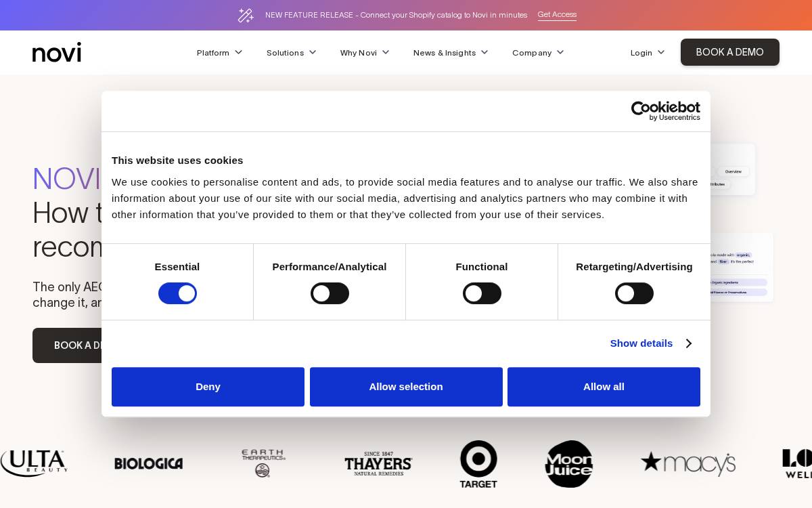This screenshot has height=508, width=812.
Task: Click the Functional label text
Action: [482, 267]
